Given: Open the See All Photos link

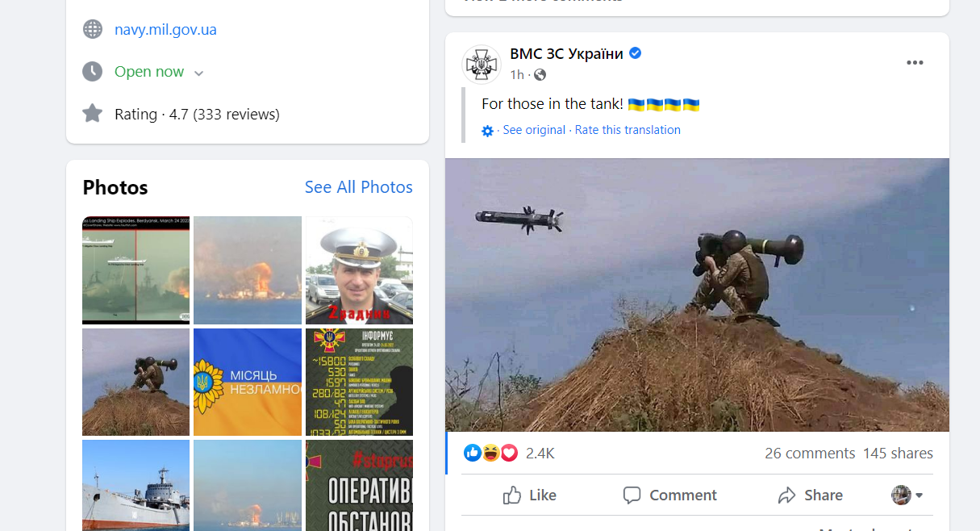Looking at the screenshot, I should pyautogui.click(x=358, y=187).
